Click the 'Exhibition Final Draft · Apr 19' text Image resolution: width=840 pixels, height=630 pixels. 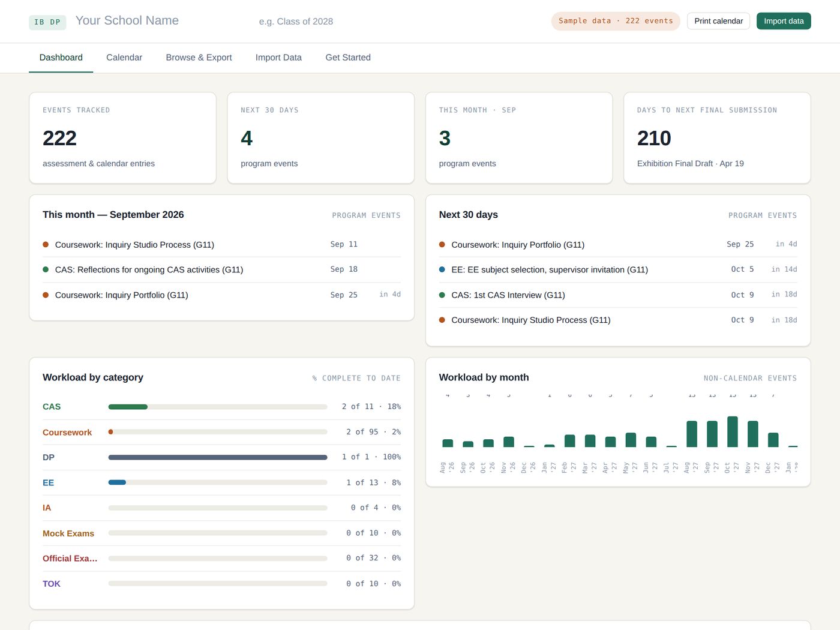[691, 164]
